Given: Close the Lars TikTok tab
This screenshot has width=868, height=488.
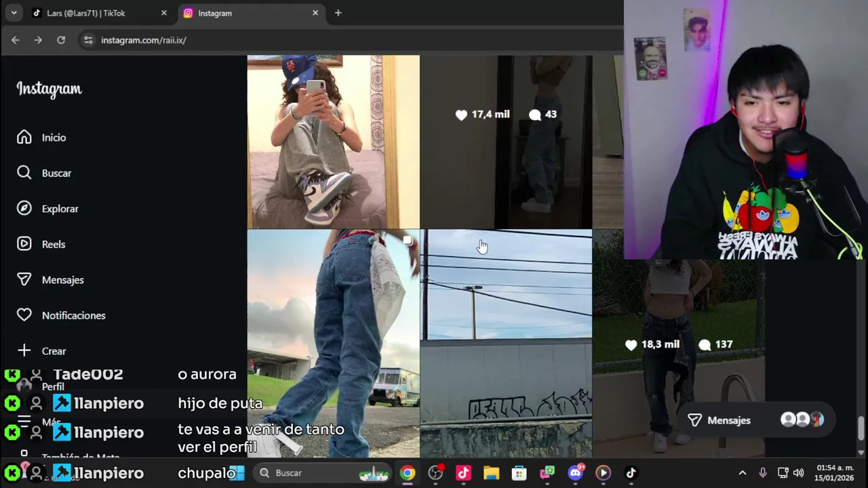Looking at the screenshot, I should (x=163, y=13).
